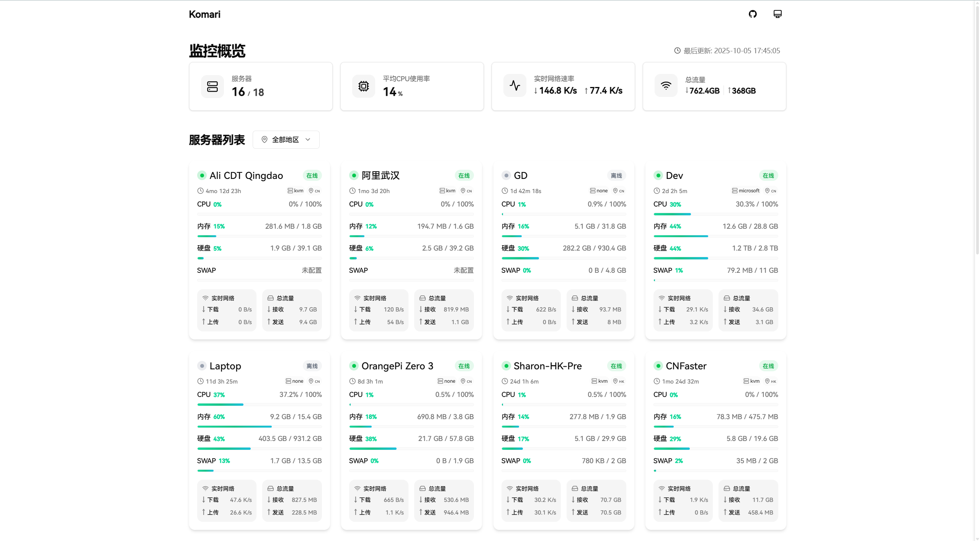The image size is (980, 541).
Task: Open the GitHub repository icon
Action: click(x=753, y=14)
